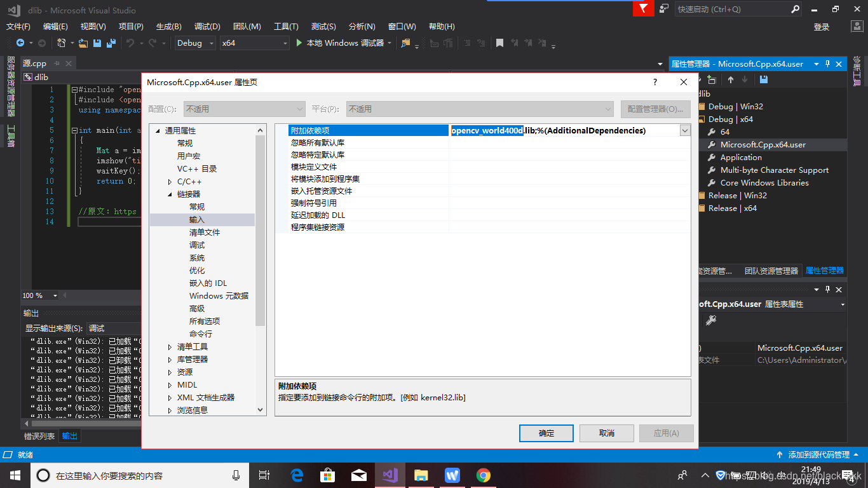
Task: Click the 登录 sign-in link
Action: click(822, 27)
